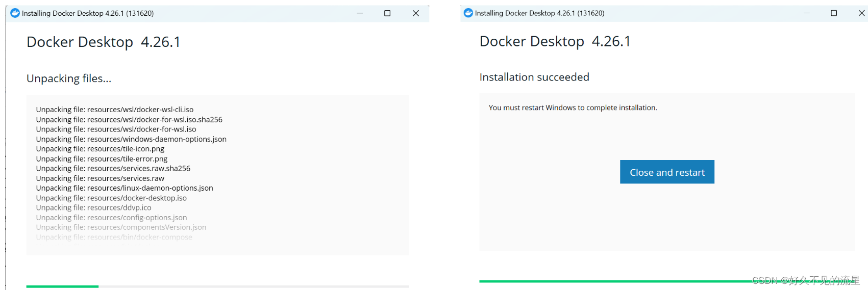868x290 pixels.
Task: Select the componentsVersion.json log line
Action: tap(121, 227)
